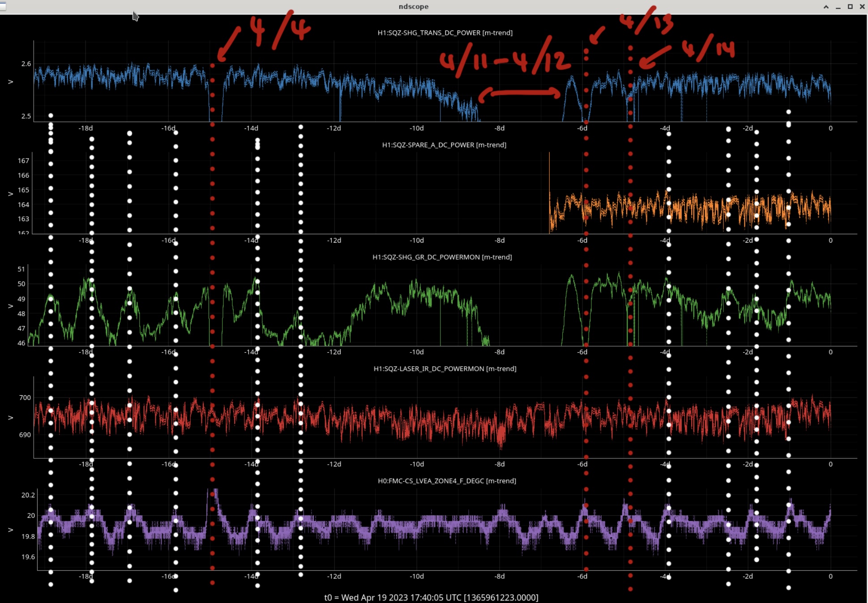
Task: Click the -8d tick below the top plot
Action: (x=499, y=128)
